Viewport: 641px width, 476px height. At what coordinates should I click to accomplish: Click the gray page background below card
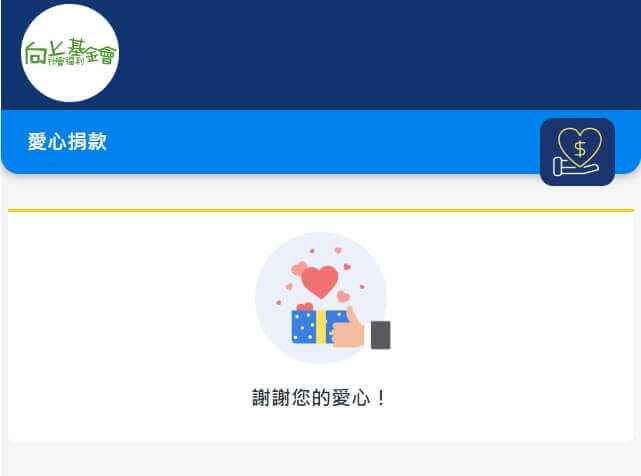tap(321, 460)
